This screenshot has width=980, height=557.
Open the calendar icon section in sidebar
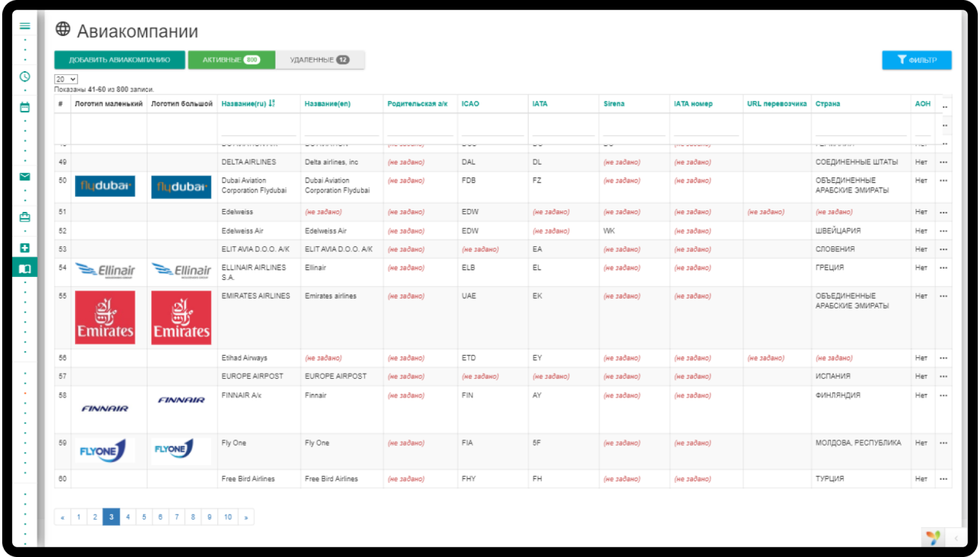tap(25, 107)
